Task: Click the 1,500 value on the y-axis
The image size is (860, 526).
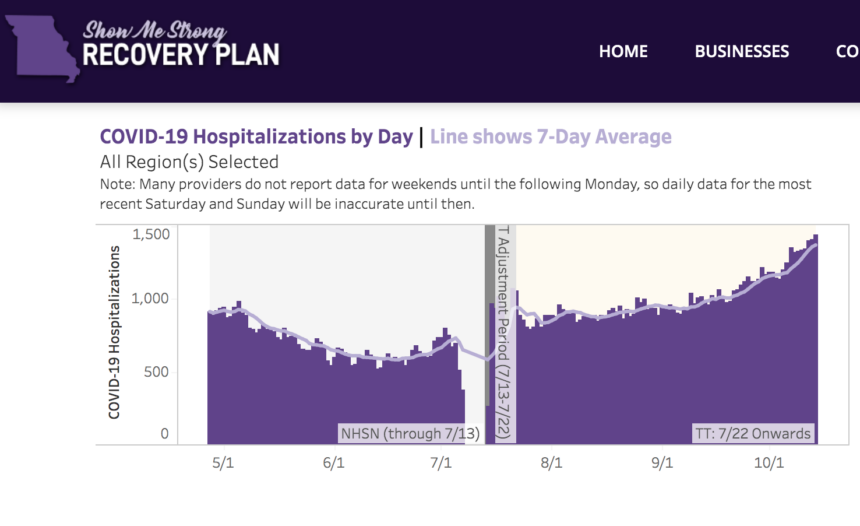Action: click(150, 234)
